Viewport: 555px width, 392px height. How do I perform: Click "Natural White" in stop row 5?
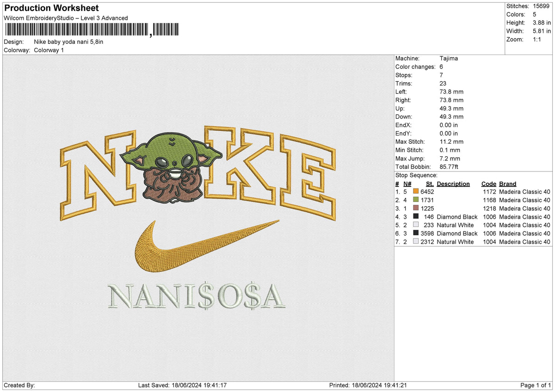455,225
